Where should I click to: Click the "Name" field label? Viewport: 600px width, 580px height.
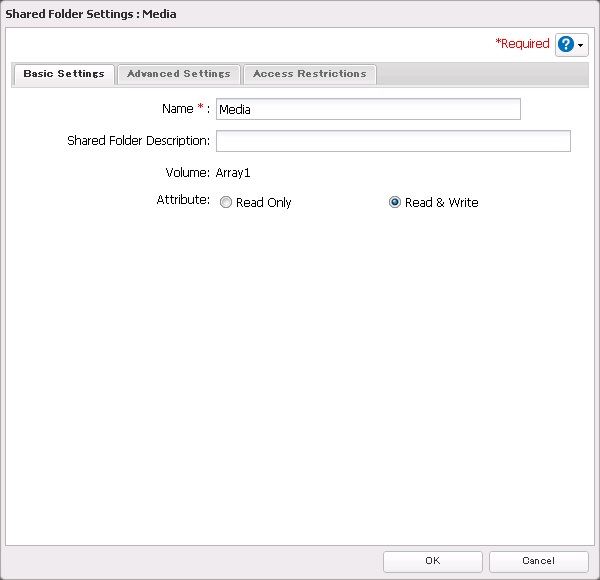177,108
